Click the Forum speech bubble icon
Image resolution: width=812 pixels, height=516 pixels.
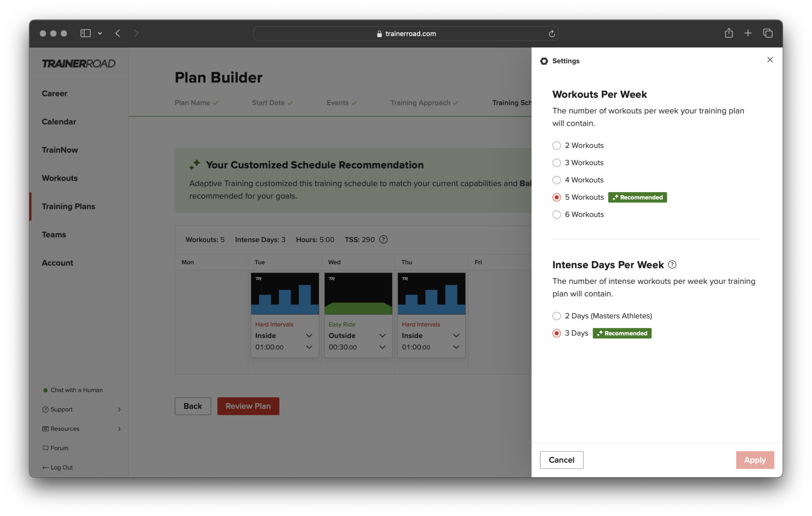coord(45,448)
